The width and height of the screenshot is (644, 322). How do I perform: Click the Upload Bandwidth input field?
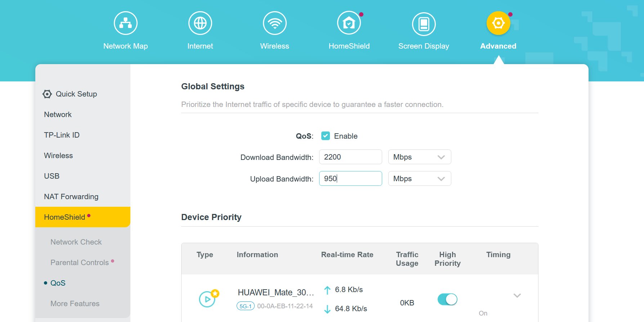point(350,179)
